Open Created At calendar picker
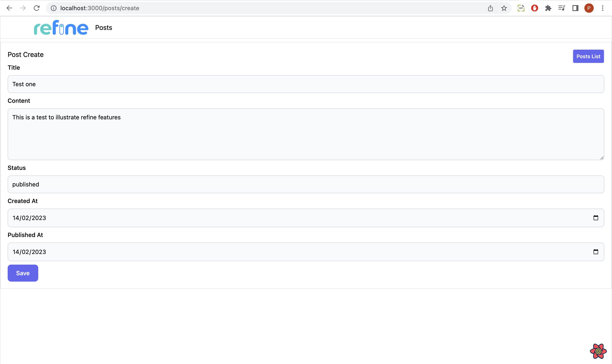This screenshot has height=364, width=612. pyautogui.click(x=596, y=218)
